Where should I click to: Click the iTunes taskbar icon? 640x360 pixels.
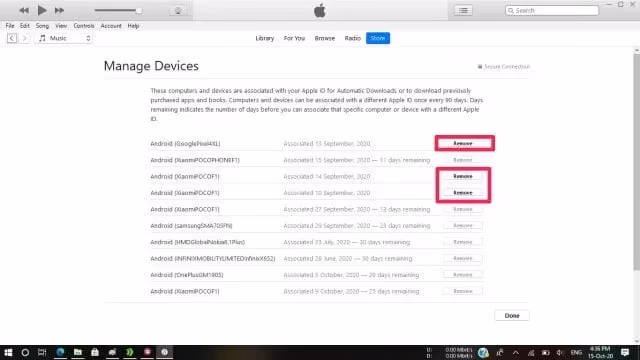(164, 352)
